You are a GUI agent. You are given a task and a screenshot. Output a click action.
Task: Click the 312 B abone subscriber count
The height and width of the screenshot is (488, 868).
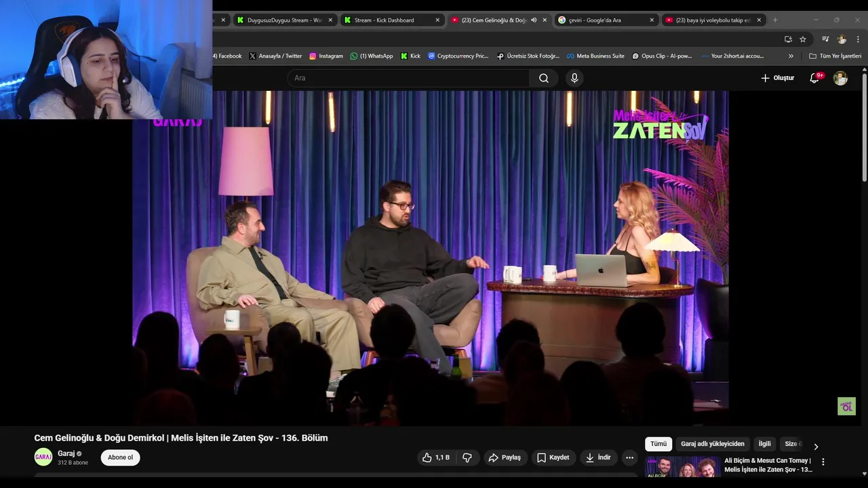point(73,463)
